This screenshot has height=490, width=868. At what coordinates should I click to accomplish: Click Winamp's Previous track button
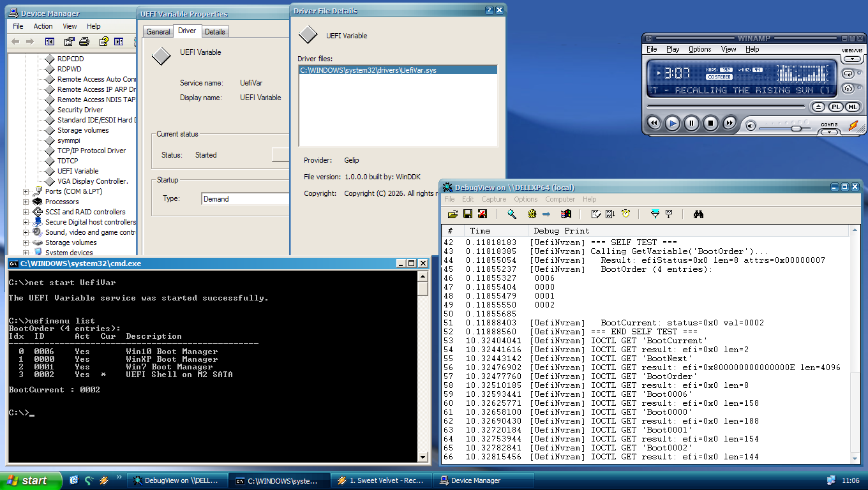[x=654, y=123]
